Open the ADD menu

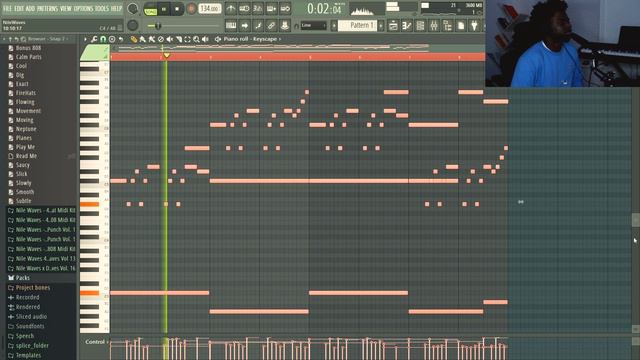tap(30, 8)
